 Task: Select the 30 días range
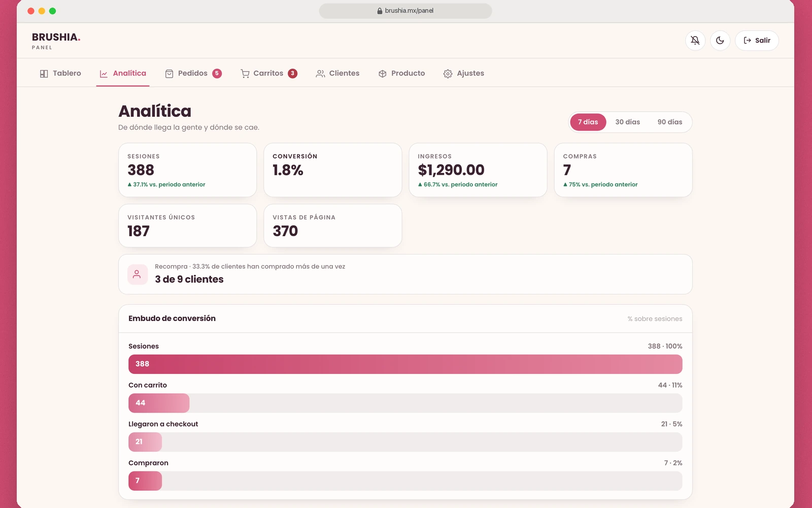[628, 122]
